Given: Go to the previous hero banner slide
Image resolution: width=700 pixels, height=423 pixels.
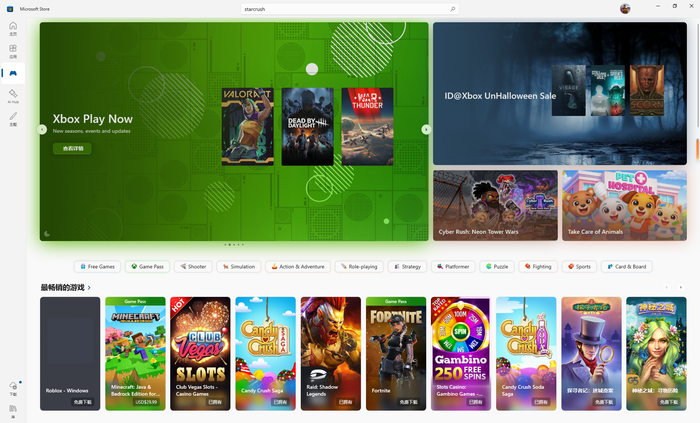Looking at the screenshot, I should [x=42, y=129].
